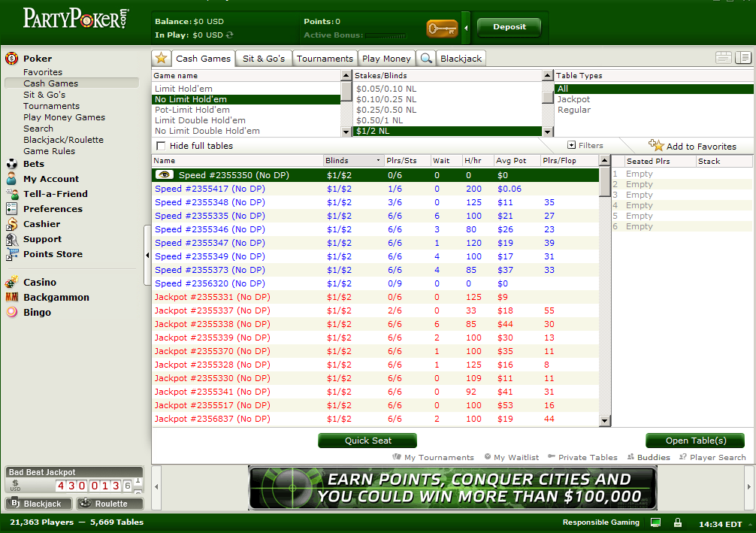This screenshot has width=756, height=533.
Task: Click the Buddies icon
Action: [631, 457]
